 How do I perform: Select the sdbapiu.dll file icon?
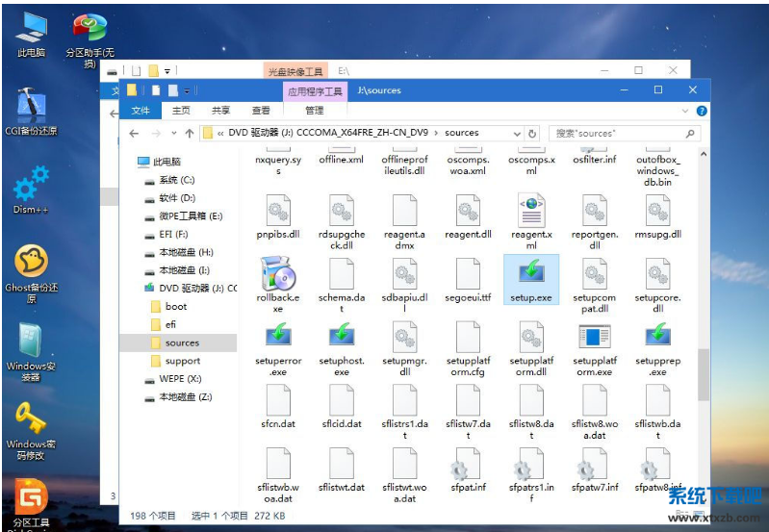coord(404,273)
